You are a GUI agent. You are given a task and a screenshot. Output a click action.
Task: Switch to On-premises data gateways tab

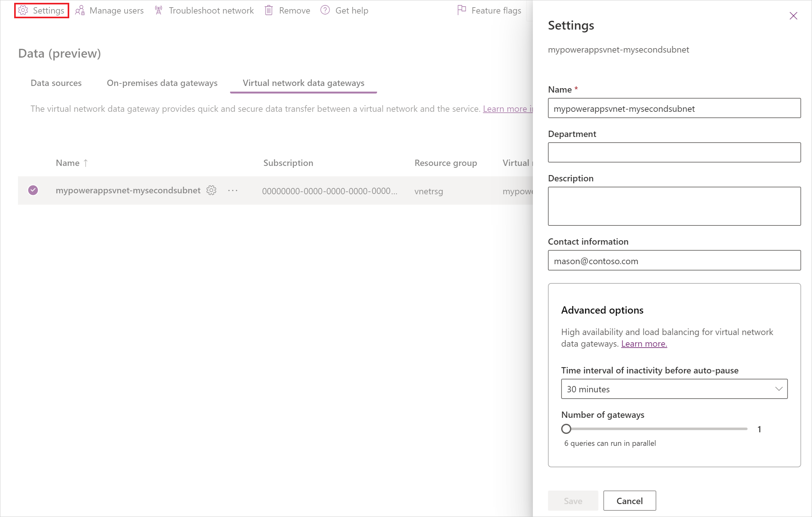tap(162, 83)
